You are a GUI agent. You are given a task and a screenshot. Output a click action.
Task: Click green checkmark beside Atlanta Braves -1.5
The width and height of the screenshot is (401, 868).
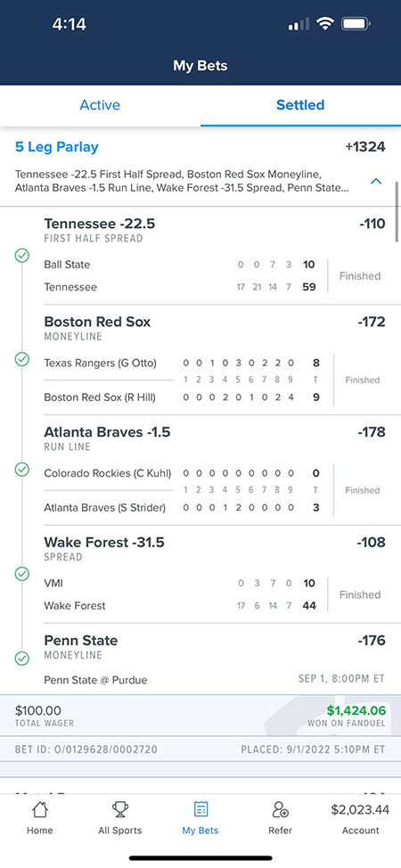pyautogui.click(x=21, y=470)
